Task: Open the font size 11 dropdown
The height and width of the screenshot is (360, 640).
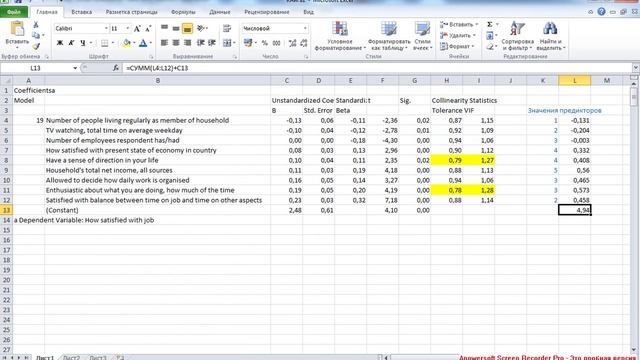Action: (128, 29)
